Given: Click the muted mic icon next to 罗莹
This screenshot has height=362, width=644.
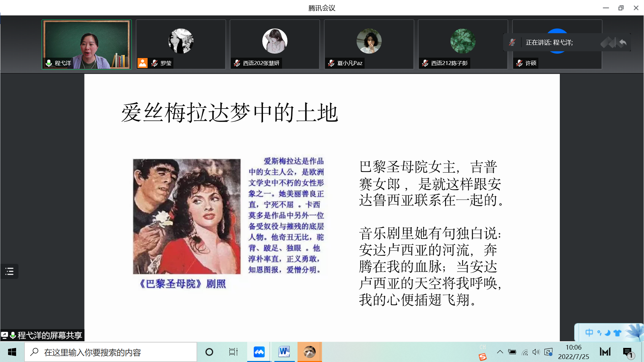Looking at the screenshot, I should coord(155,63).
